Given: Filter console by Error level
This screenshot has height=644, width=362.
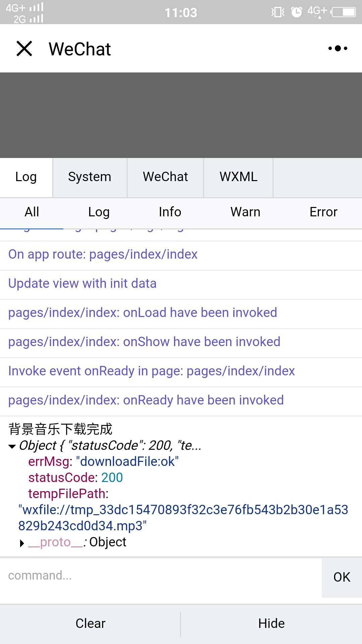Looking at the screenshot, I should (323, 212).
